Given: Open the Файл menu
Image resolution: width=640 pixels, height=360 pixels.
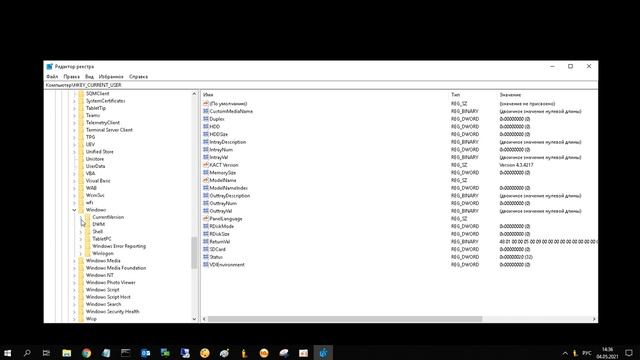Looking at the screenshot, I should pyautogui.click(x=52, y=77).
